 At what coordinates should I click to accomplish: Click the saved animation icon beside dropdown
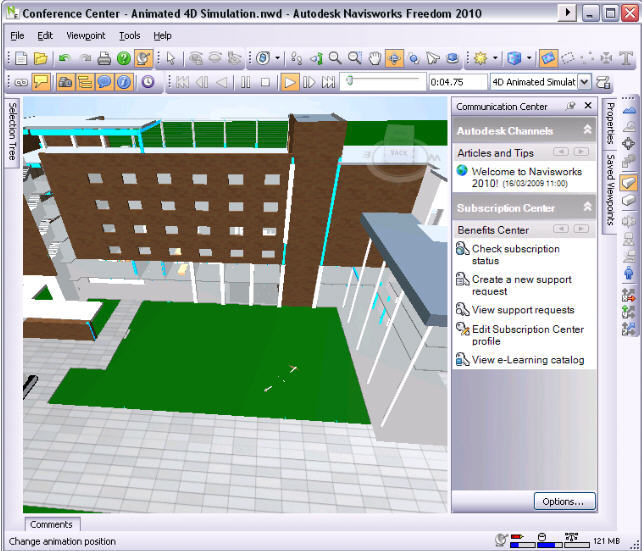pos(603,82)
